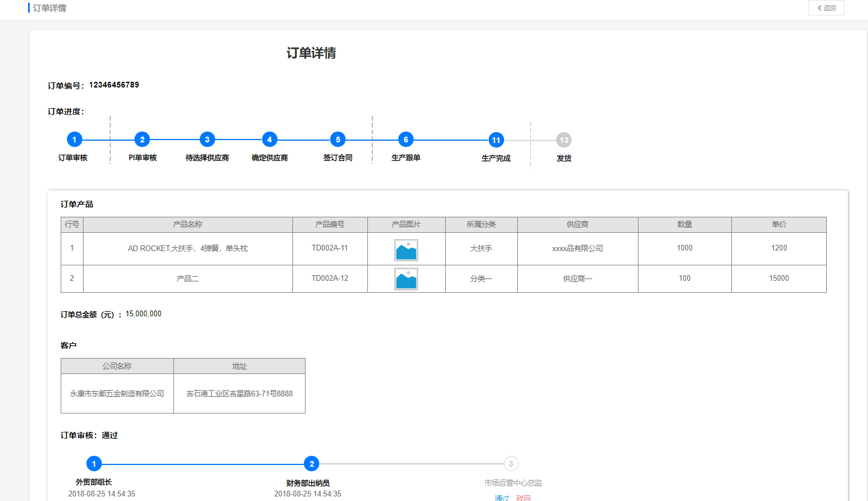Select progress step 11 生产完成
The width and height of the screenshot is (868, 501).
[x=496, y=140]
